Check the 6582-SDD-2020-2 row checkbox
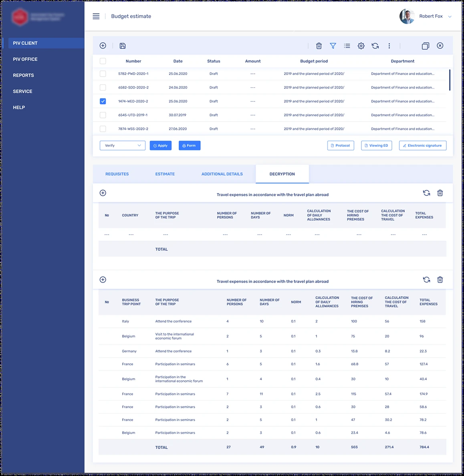The height and width of the screenshot is (476, 464). 103,87
